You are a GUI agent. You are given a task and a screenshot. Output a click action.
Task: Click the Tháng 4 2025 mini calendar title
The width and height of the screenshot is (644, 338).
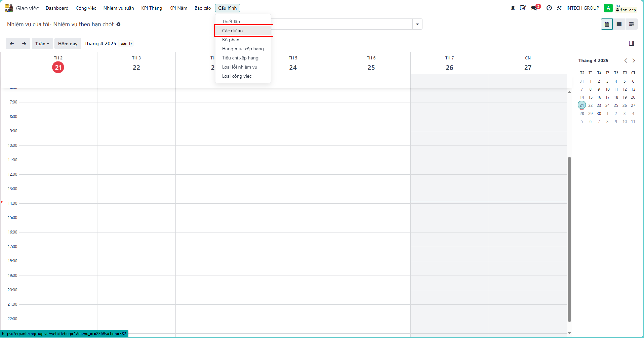(x=593, y=60)
